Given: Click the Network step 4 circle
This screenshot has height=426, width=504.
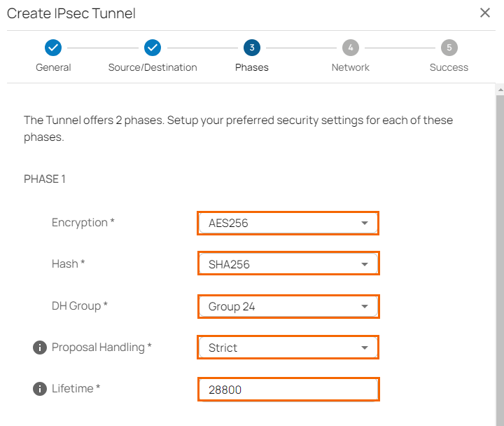Looking at the screenshot, I should pyautogui.click(x=351, y=48).
